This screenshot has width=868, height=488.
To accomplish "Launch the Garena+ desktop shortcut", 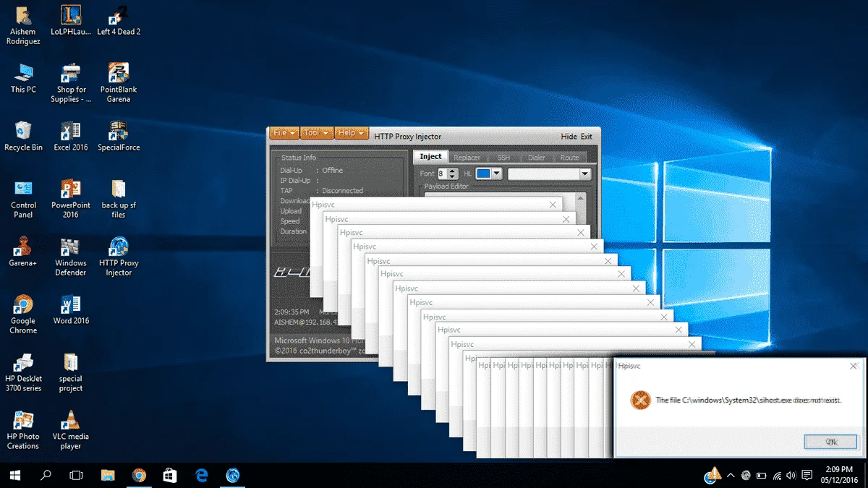I will coord(23,252).
